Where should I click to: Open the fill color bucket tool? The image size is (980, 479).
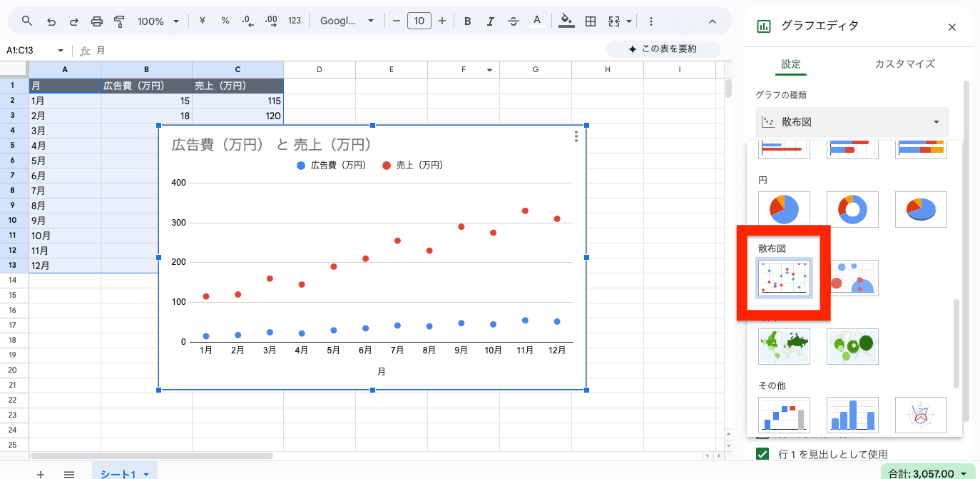566,21
